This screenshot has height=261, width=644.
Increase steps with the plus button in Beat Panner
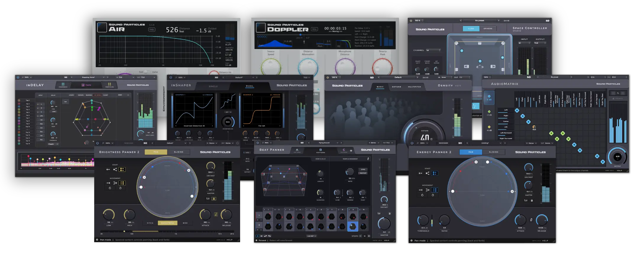point(369,236)
